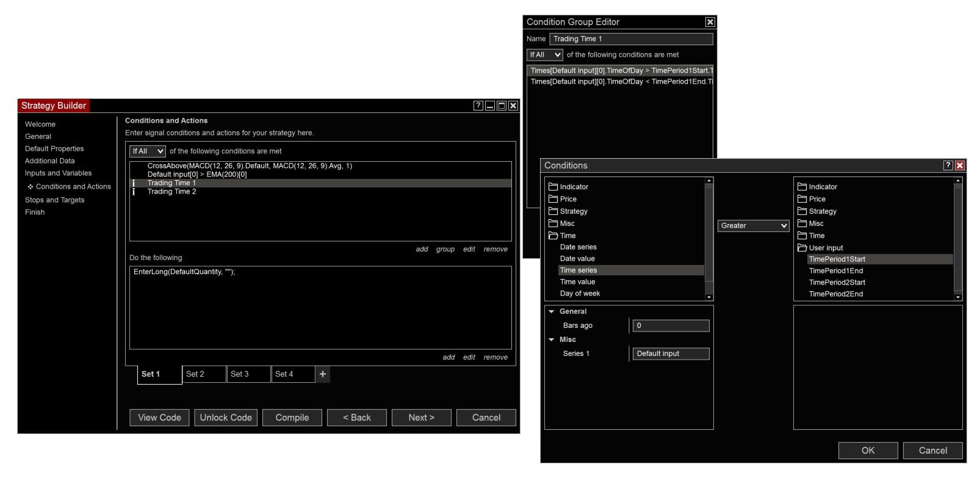Go to Additional Data page
Image resolution: width=980 pixels, height=497 pixels.
pos(50,161)
